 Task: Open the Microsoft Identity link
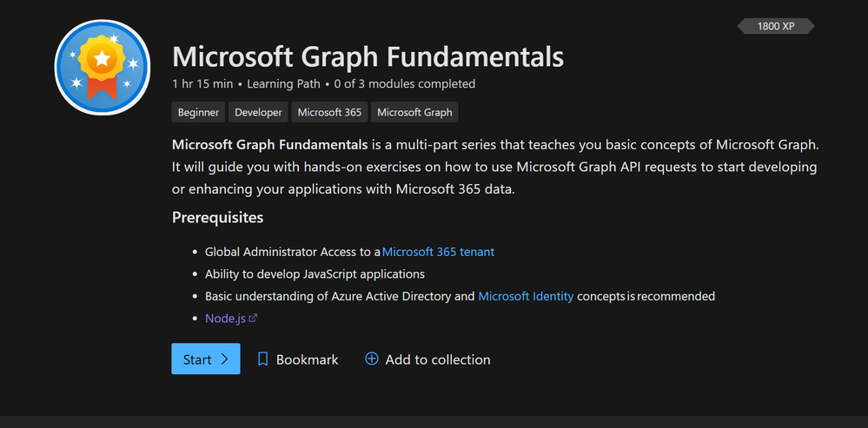526,296
